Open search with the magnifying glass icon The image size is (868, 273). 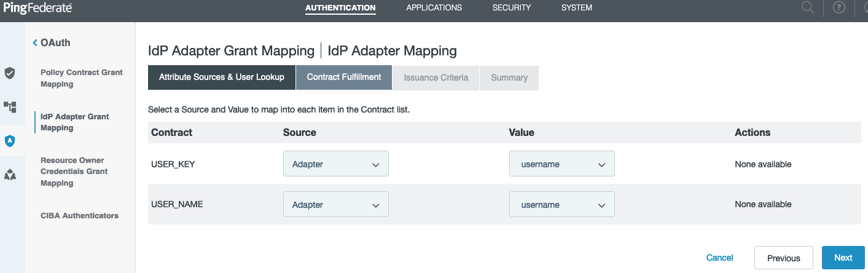[808, 8]
